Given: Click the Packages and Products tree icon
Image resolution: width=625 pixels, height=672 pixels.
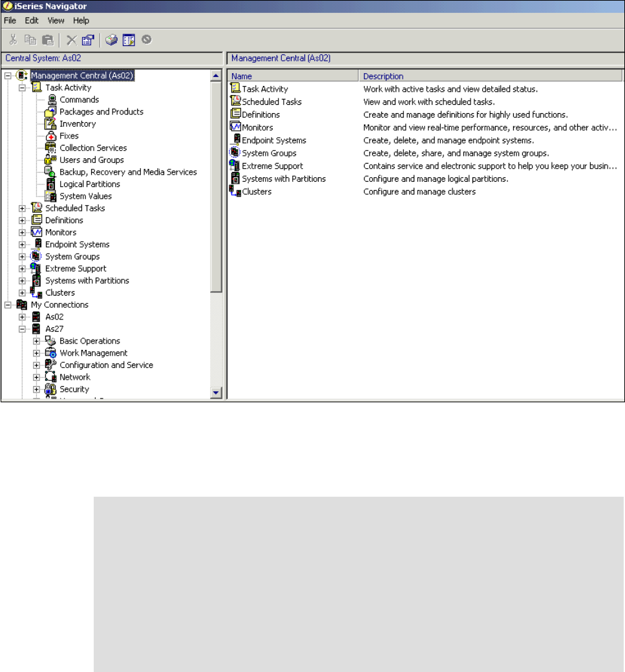Looking at the screenshot, I should pyautogui.click(x=50, y=111).
